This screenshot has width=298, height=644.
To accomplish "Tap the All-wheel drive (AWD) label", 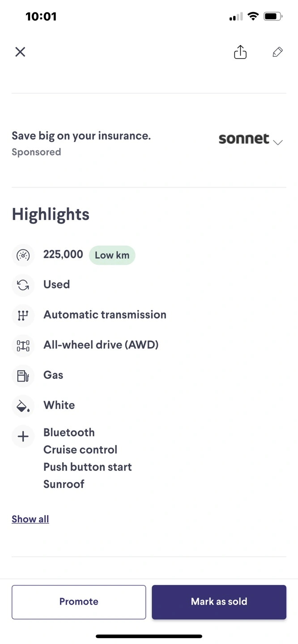I will click(101, 345).
